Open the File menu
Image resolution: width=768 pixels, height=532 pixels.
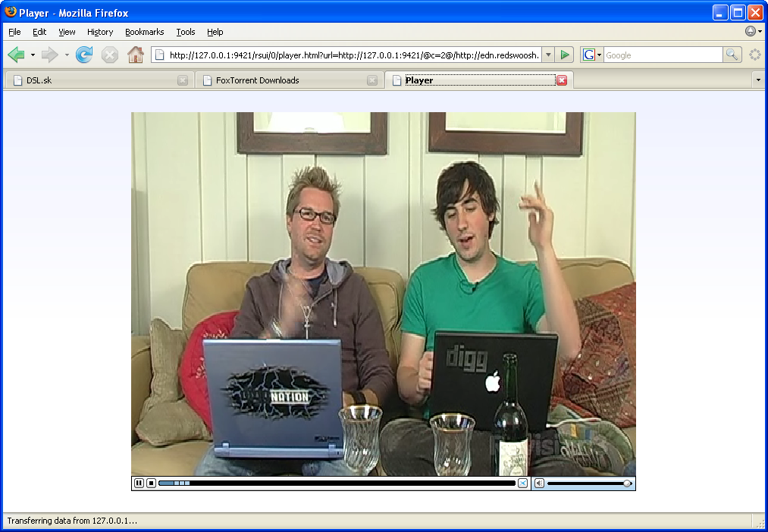(14, 32)
